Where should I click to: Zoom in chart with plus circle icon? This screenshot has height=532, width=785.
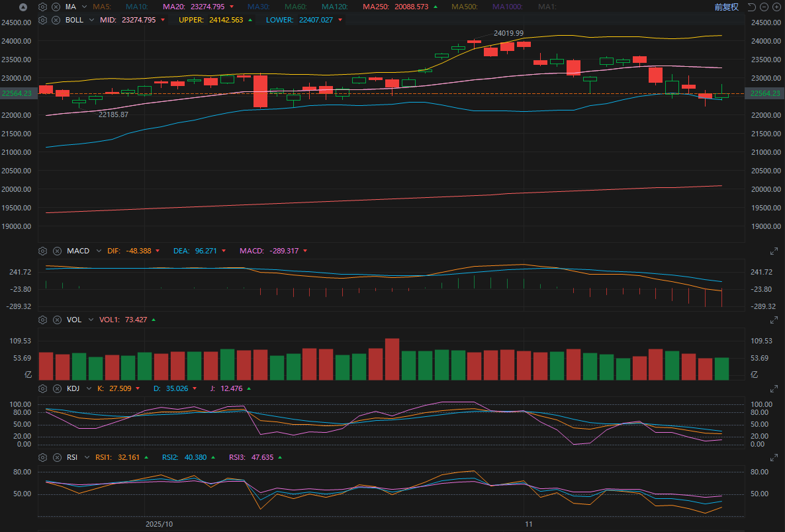pos(776,7)
